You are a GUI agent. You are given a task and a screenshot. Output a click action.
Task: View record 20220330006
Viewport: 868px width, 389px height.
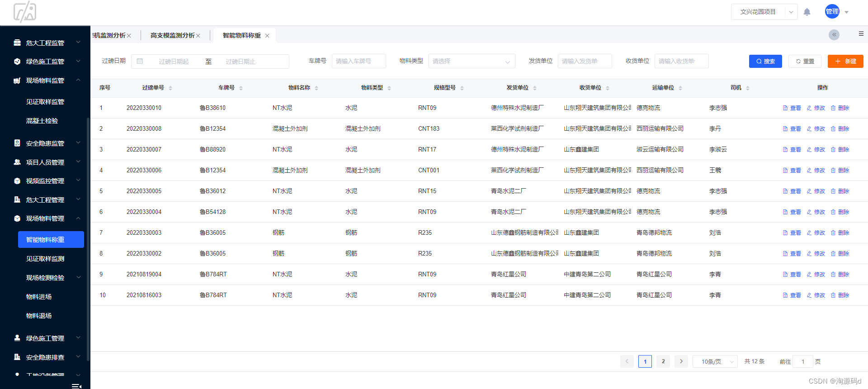[792, 171]
